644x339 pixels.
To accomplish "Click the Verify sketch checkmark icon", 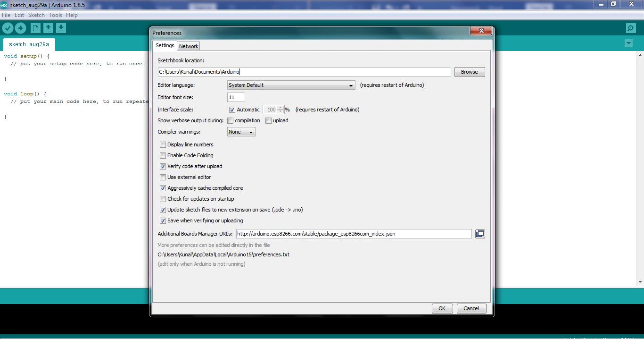I will point(8,28).
